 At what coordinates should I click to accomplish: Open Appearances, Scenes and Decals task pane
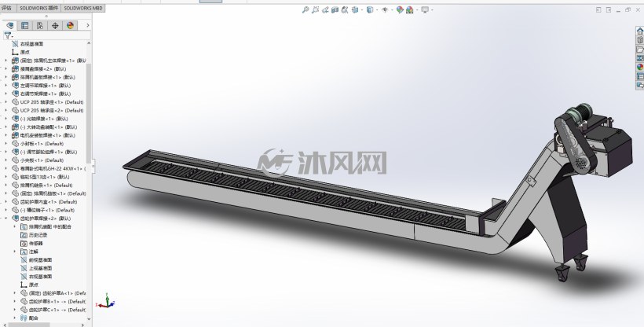(x=640, y=68)
